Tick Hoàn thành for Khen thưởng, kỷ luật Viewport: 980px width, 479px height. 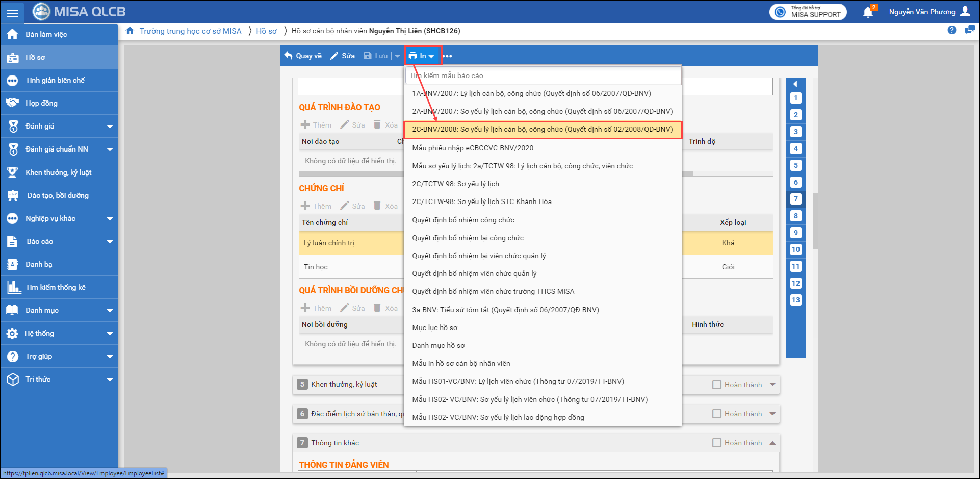pos(717,385)
